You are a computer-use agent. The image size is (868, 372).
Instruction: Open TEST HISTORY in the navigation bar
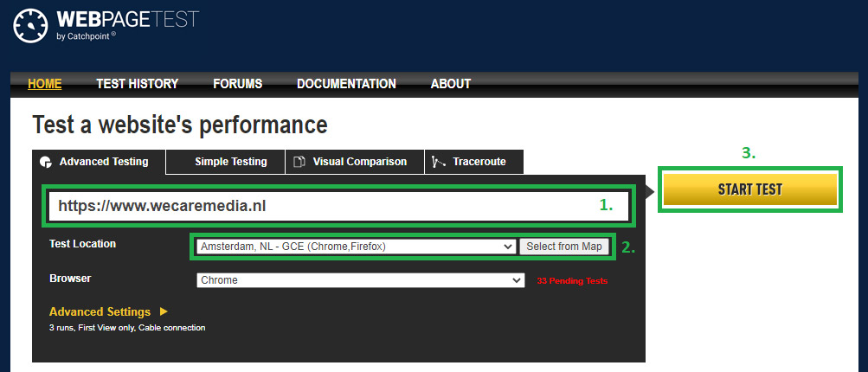tap(138, 84)
